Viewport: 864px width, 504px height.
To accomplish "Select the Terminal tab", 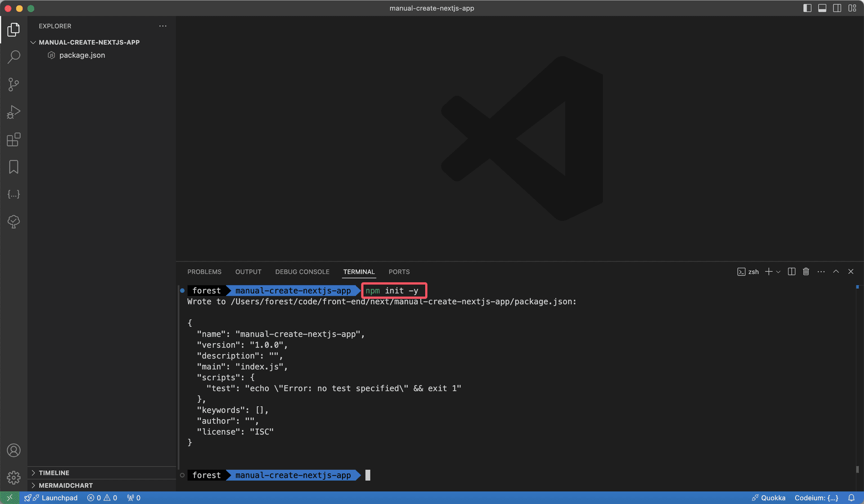I will coord(359,272).
